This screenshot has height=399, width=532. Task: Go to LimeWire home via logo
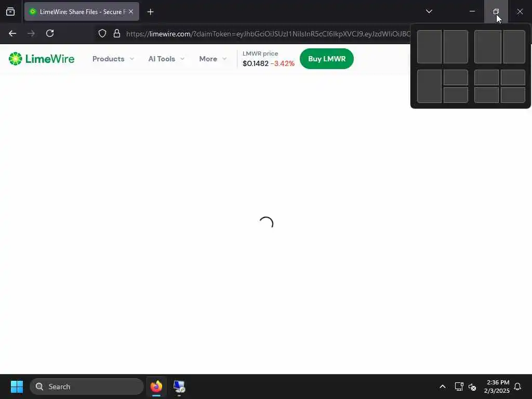42,59
